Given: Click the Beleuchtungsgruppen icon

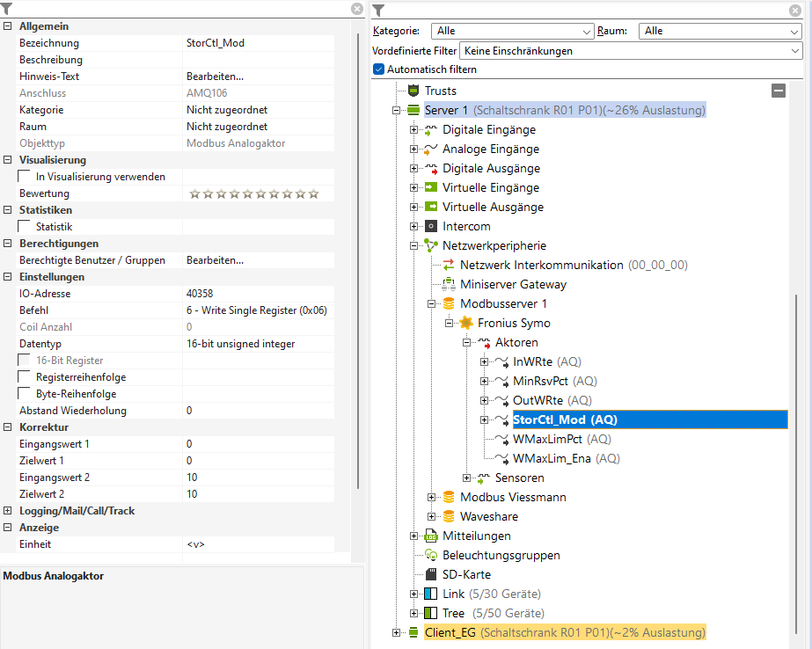Looking at the screenshot, I should tap(431, 555).
